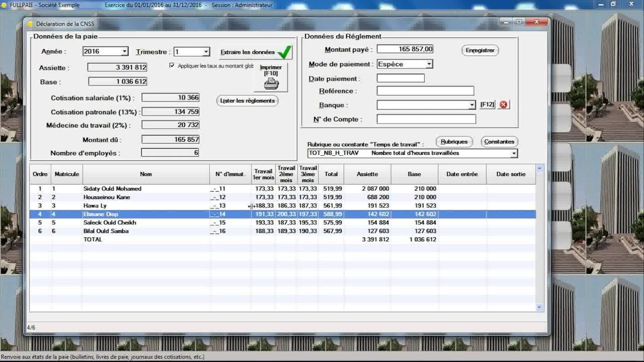Click Lister les règlements button
Image resolution: width=644 pixels, height=362 pixels.
coord(248,101)
